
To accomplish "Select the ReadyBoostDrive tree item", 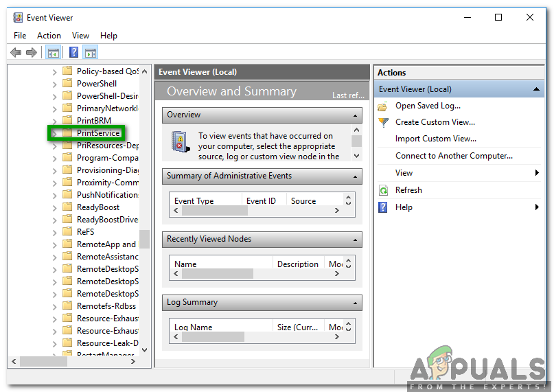I will [107, 220].
